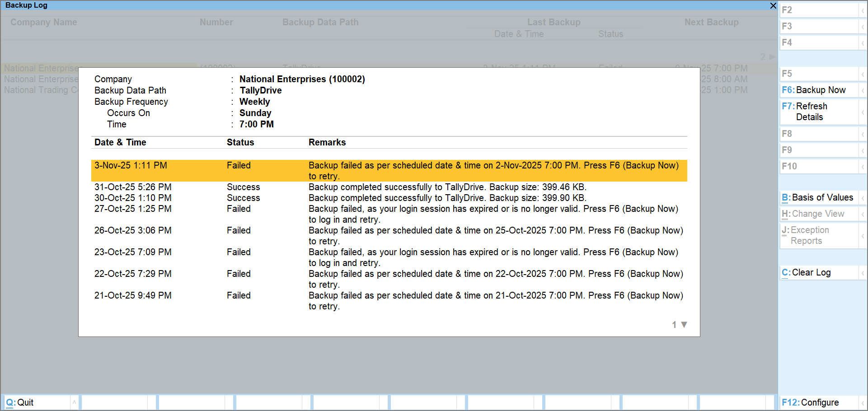Viewport: 868px width, 411px height.
Task: Open B: Basis of Values
Action: pos(818,197)
